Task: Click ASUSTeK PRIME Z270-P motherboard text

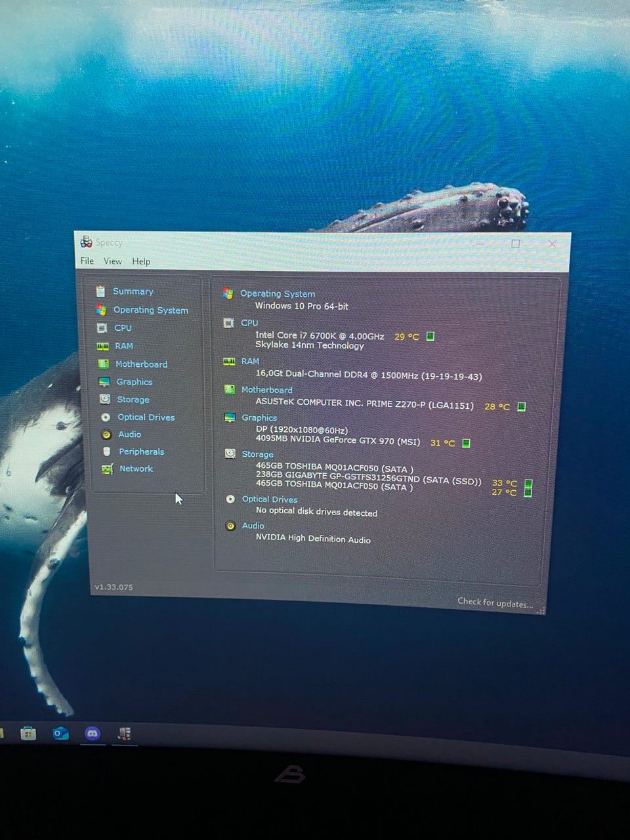Action: tap(365, 404)
